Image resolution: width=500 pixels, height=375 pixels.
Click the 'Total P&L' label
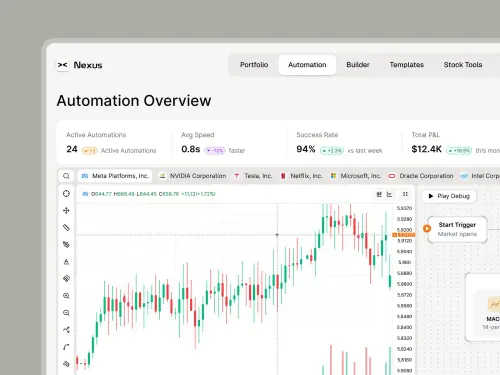click(x=425, y=135)
